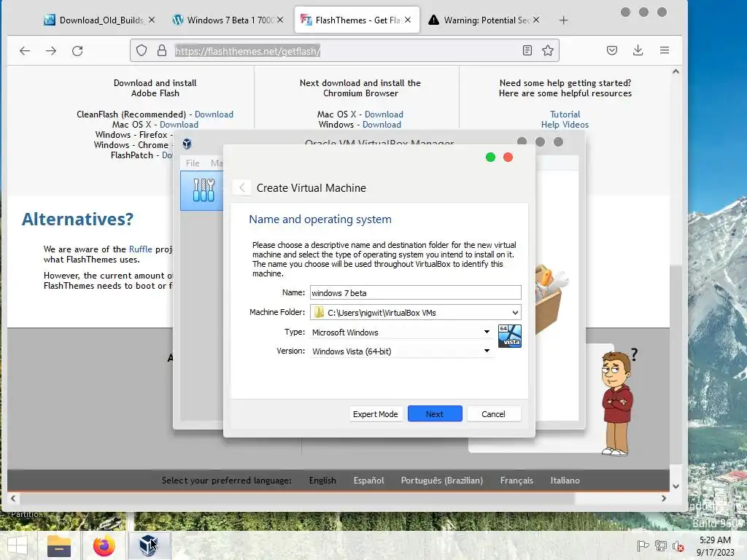Image resolution: width=747 pixels, height=560 pixels.
Task: Click Chromium Mac OS X Download link
Action: tap(384, 114)
